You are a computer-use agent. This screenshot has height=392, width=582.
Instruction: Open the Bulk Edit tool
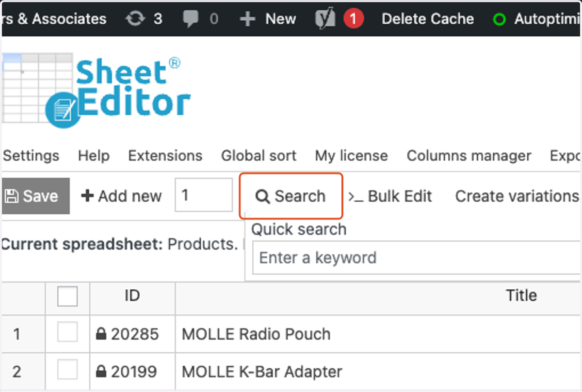[x=390, y=196]
